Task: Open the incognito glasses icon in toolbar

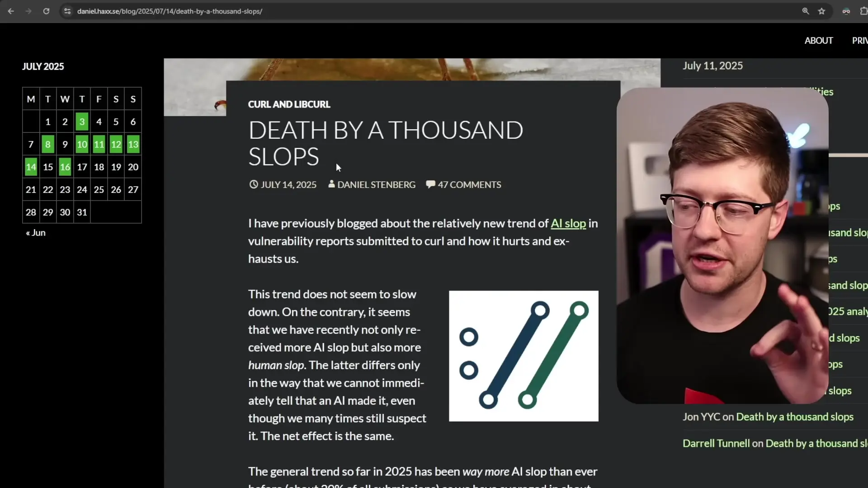Action: click(x=846, y=11)
